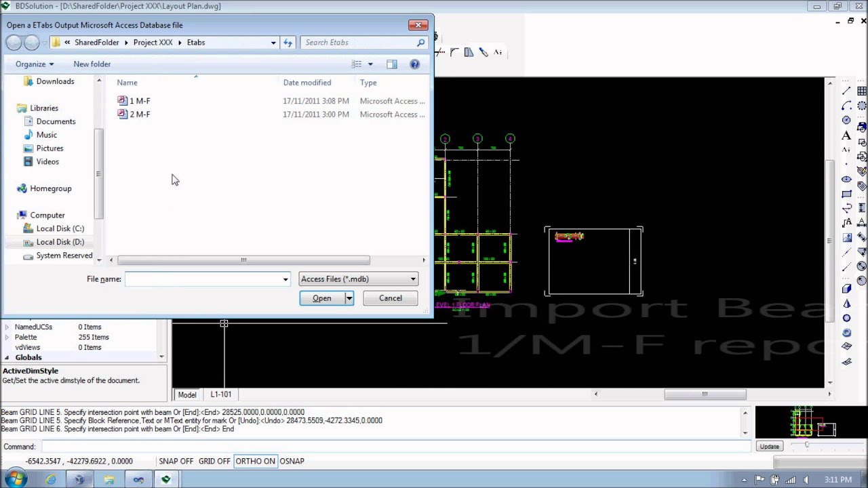Select the Polyline tool icon
This screenshot has width=868, height=488.
(x=846, y=208)
